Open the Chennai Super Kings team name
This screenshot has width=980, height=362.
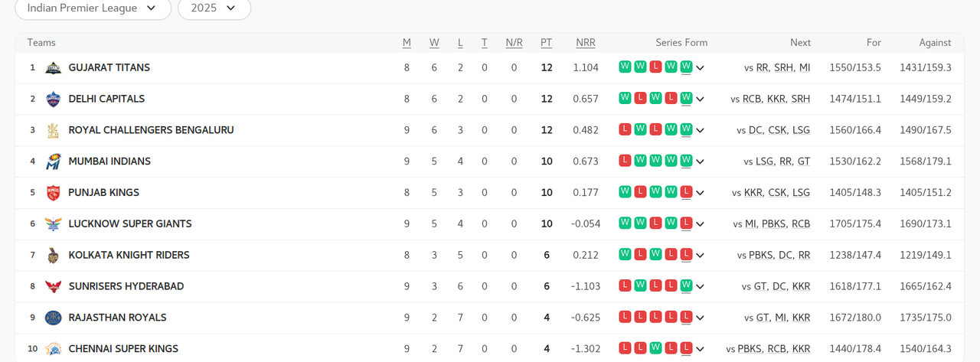click(123, 349)
